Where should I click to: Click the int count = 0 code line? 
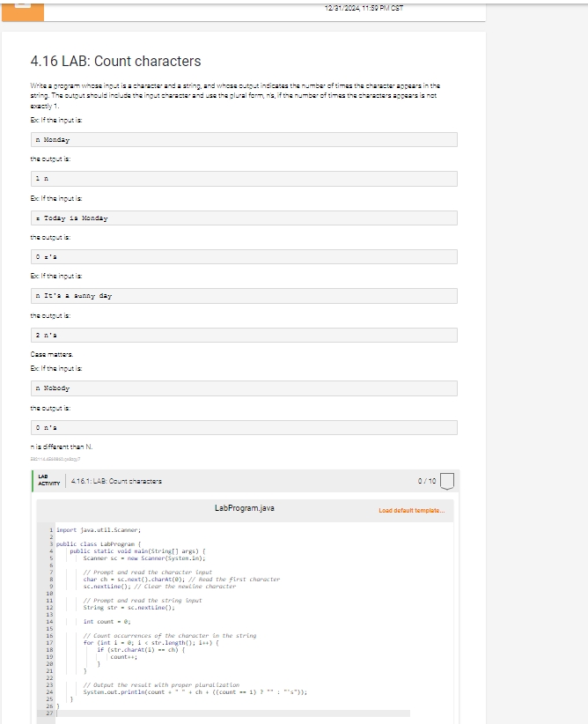point(107,622)
